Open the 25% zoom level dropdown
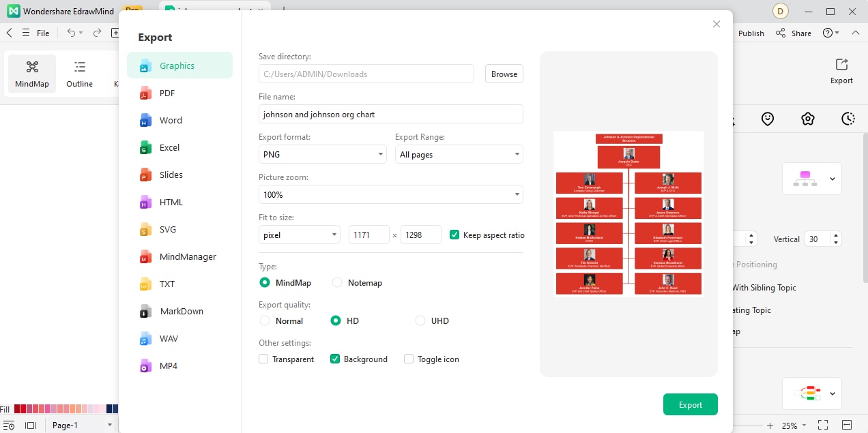 [x=794, y=425]
